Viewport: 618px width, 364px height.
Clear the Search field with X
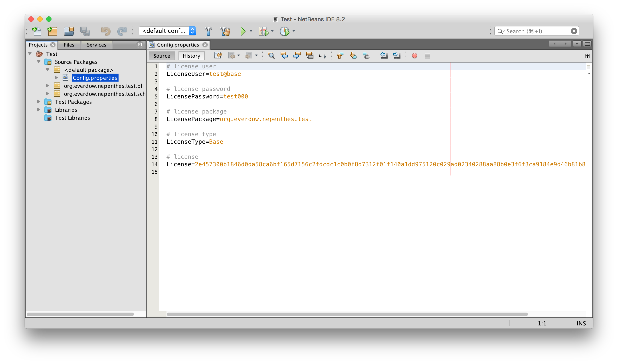(574, 31)
